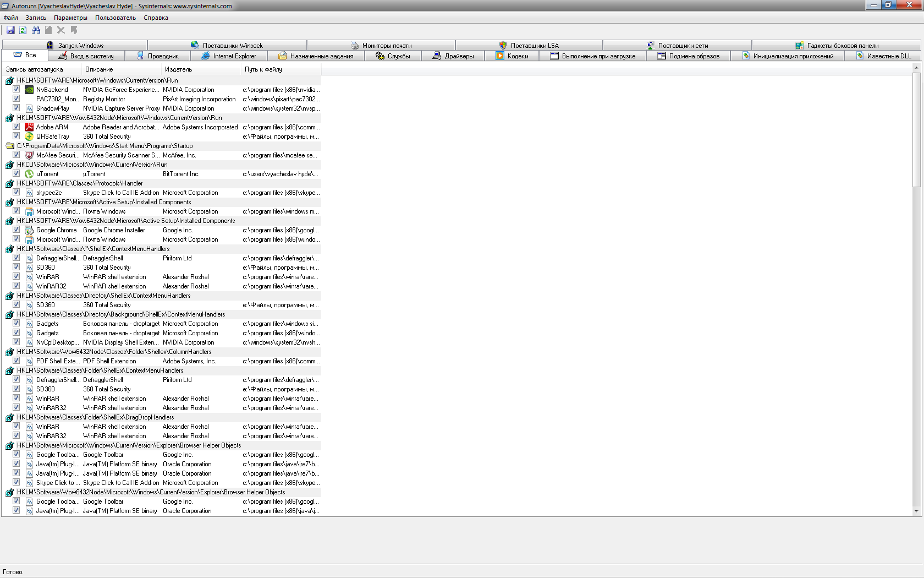
Task: Toggle the skypec2c entry checkbox
Action: click(16, 193)
